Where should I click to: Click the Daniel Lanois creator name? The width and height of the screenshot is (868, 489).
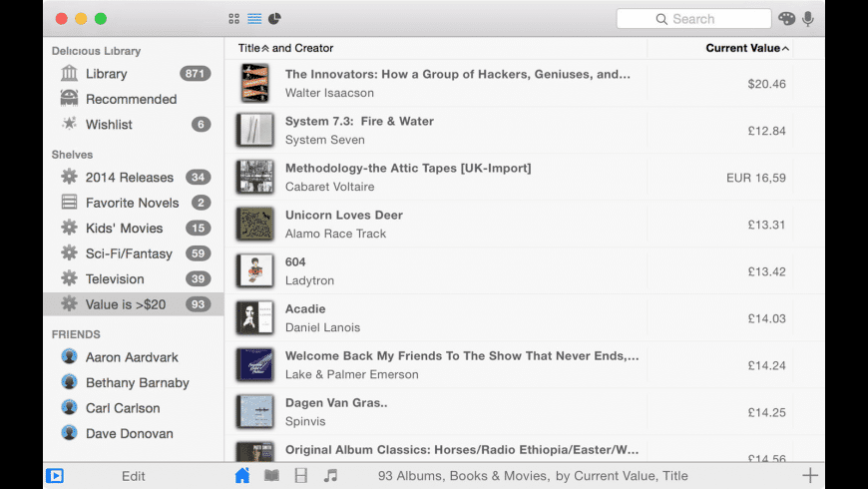pos(322,328)
